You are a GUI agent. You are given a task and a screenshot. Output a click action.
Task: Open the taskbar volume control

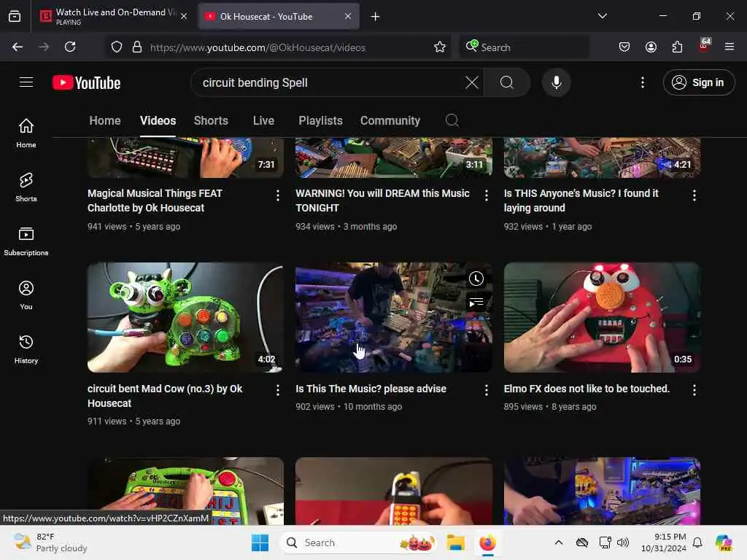click(623, 542)
